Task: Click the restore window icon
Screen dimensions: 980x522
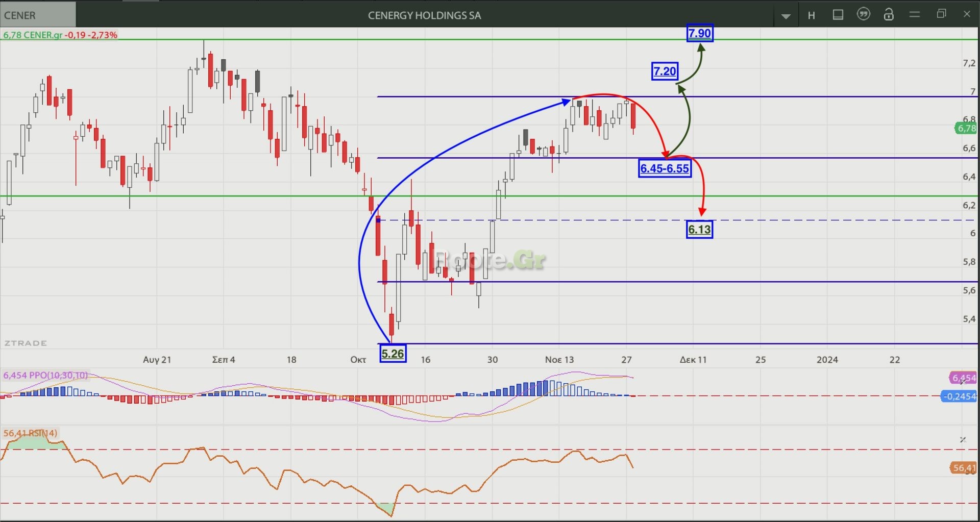Action: [941, 14]
